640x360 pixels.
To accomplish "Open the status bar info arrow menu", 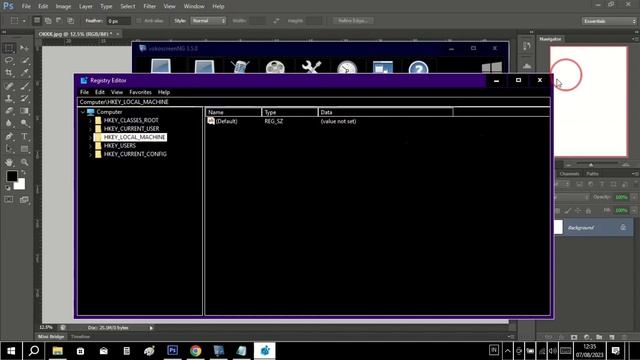I will point(151,328).
